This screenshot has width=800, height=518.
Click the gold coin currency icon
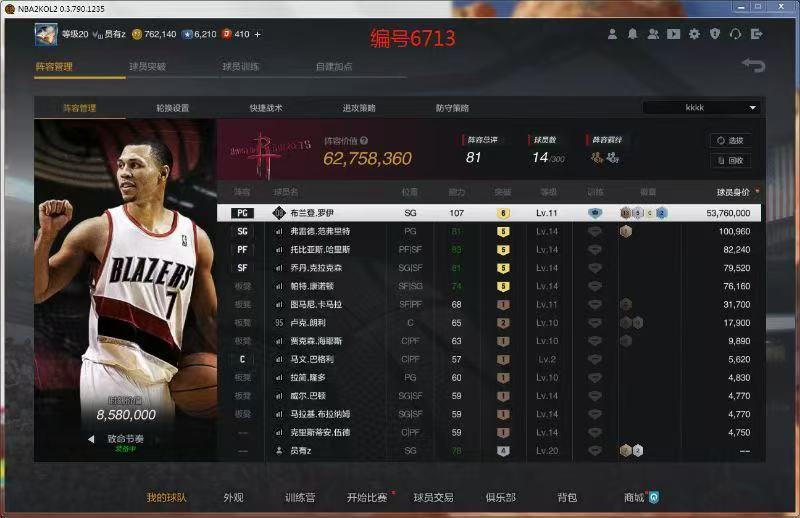(137, 34)
